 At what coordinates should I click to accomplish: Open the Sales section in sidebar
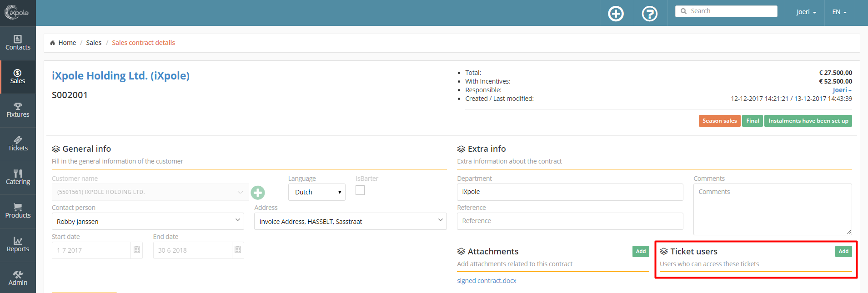18,77
